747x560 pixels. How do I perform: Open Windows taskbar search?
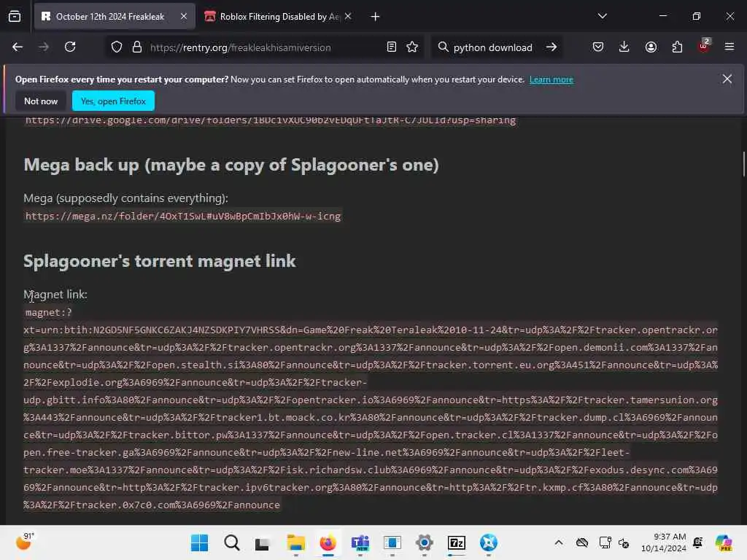pyautogui.click(x=231, y=542)
